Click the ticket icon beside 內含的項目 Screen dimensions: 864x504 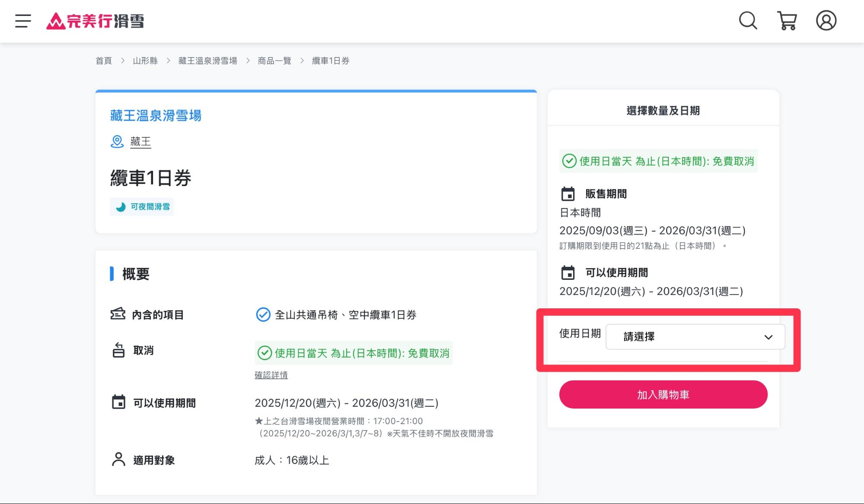[x=118, y=314]
